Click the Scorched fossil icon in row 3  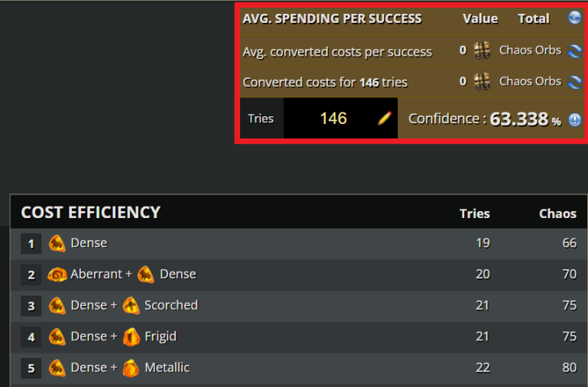[x=131, y=305]
